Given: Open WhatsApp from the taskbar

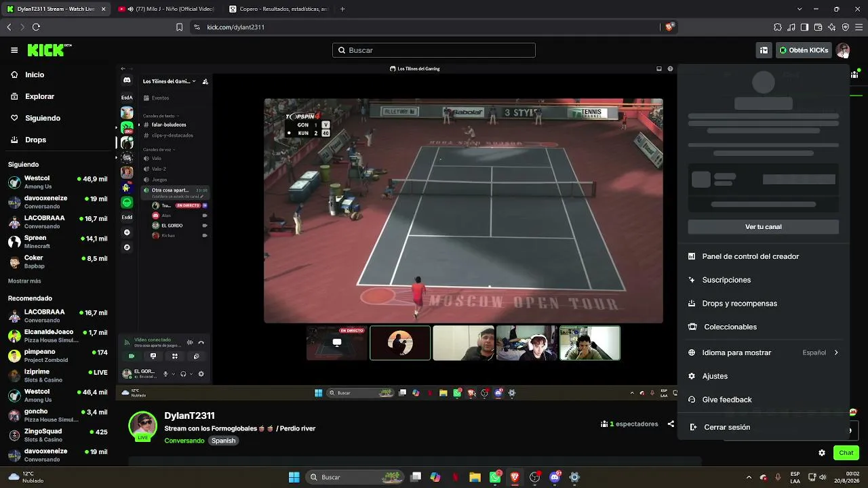Looking at the screenshot, I should point(496,477).
